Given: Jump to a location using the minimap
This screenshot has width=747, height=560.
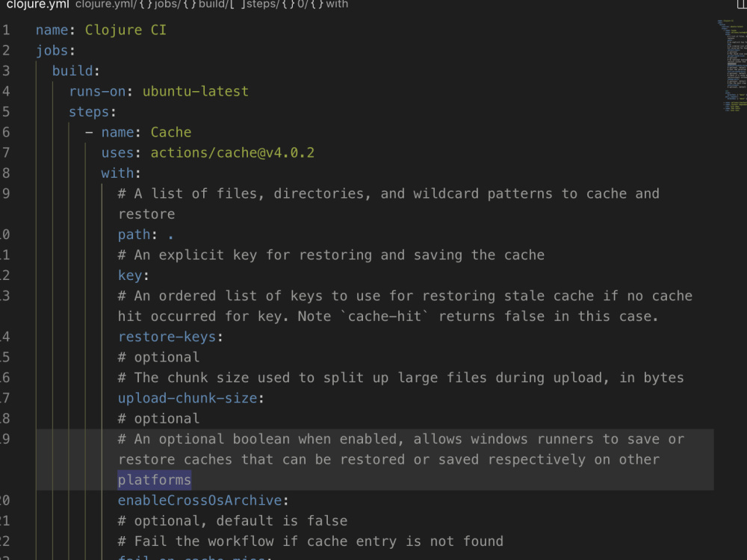Looking at the screenshot, I should coord(732,65).
